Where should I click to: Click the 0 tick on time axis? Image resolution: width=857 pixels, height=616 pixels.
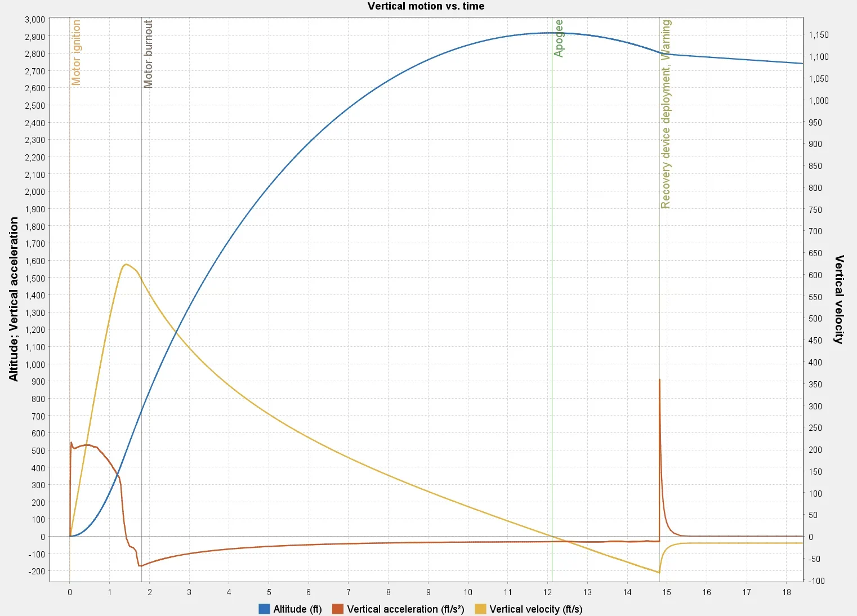[x=70, y=592]
